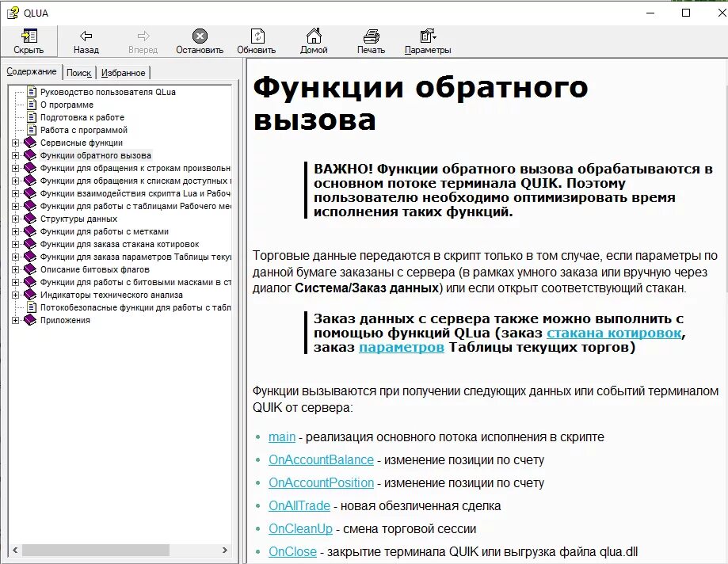Follow the OnAccountPosition link
The image size is (728, 564).
321,482
